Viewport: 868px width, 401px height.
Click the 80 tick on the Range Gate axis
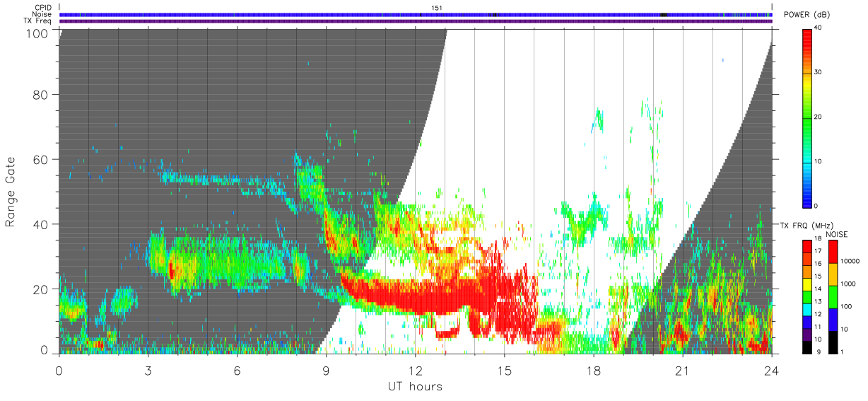pyautogui.click(x=41, y=93)
